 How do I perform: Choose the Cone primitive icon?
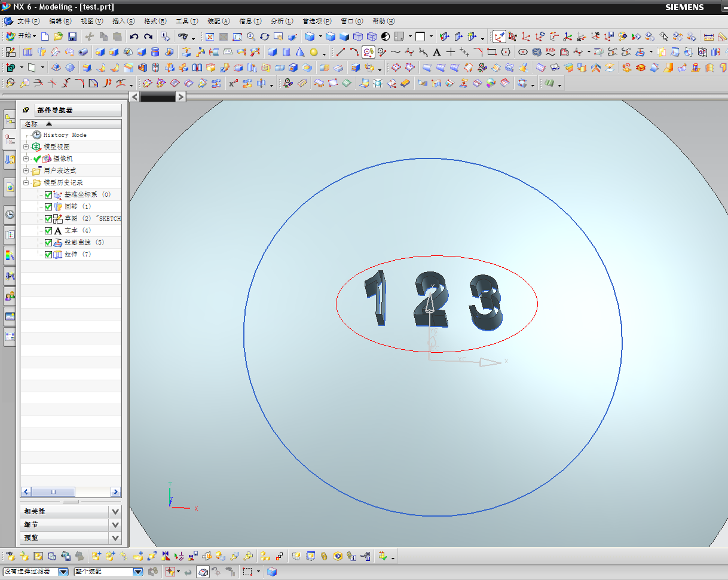tap(300, 52)
